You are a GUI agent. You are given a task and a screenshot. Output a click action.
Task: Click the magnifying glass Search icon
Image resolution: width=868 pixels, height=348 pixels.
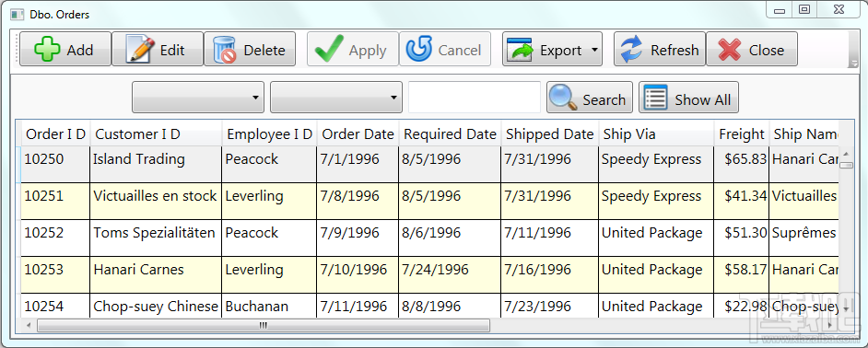pyautogui.click(x=563, y=98)
